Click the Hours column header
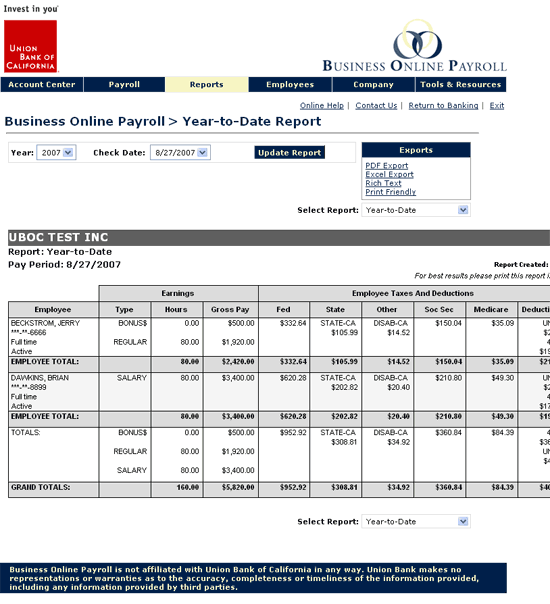The height and width of the screenshot is (604, 550). pos(176,309)
